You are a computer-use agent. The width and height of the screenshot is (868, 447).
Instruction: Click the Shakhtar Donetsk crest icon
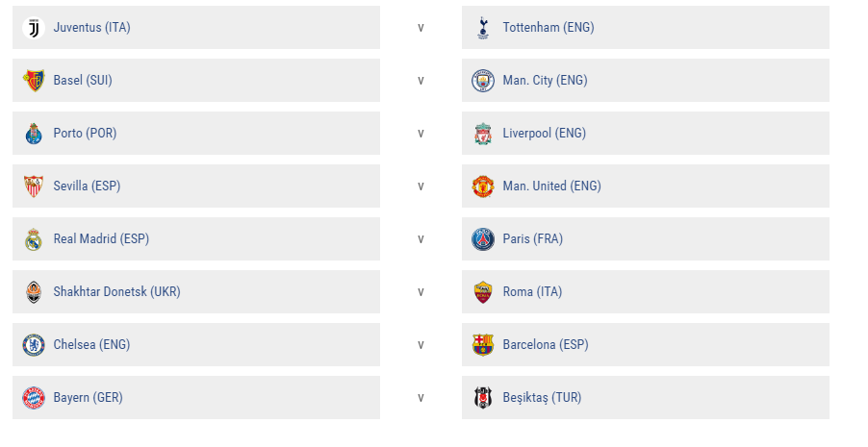(34, 292)
